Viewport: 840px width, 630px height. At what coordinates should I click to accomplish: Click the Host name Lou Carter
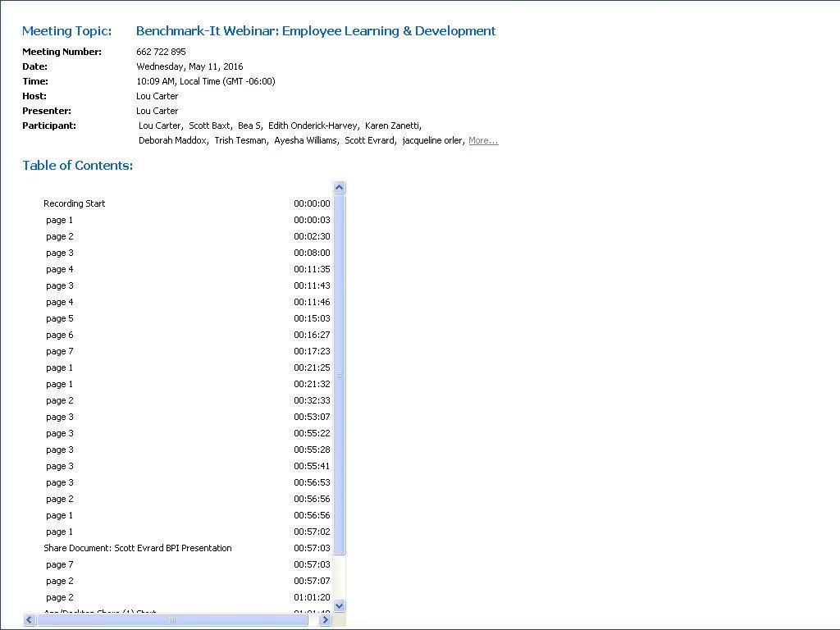click(x=157, y=97)
